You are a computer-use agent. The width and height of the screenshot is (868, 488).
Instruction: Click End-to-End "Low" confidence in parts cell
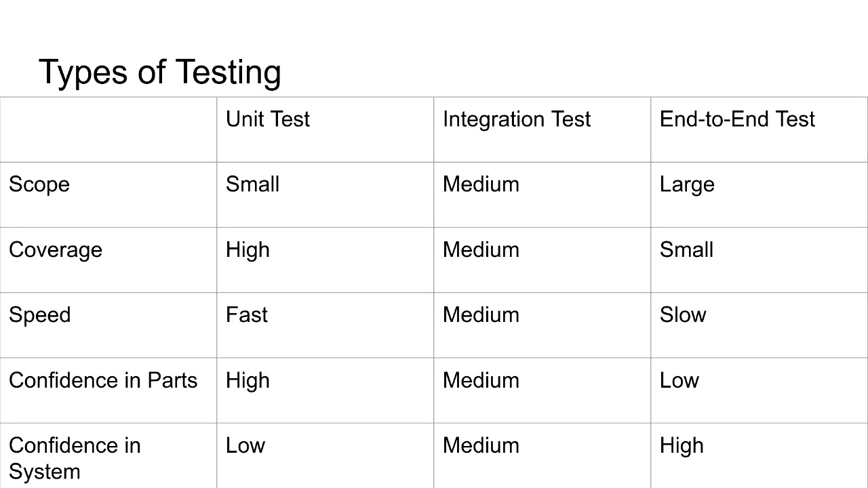pyautogui.click(x=679, y=380)
